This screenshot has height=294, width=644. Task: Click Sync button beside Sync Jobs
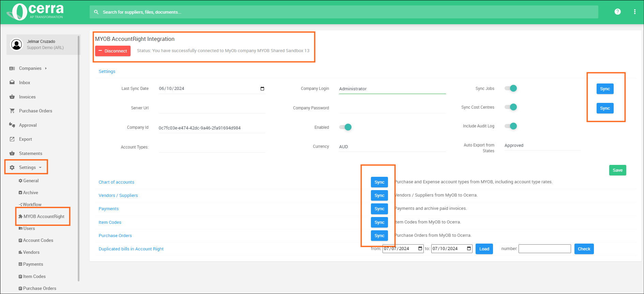coord(605,89)
